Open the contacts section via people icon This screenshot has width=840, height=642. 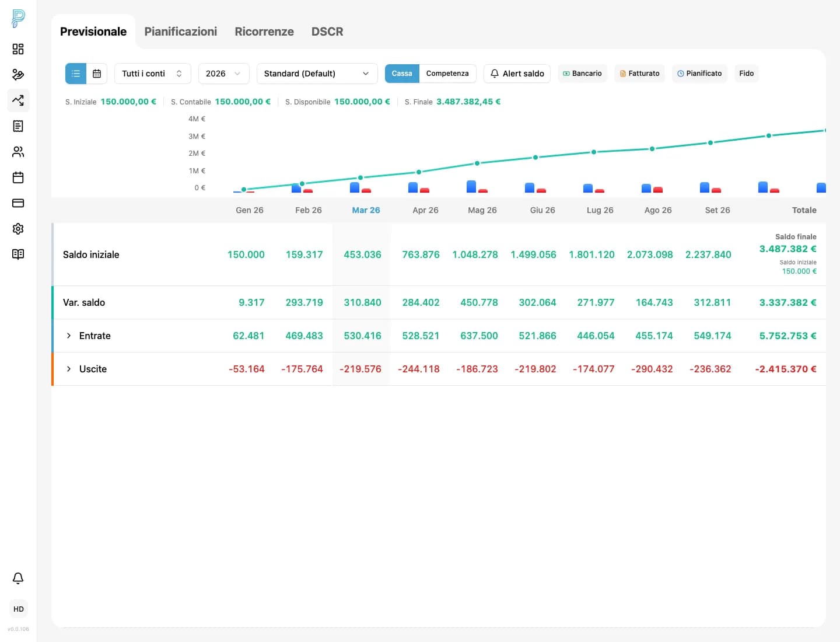(x=17, y=152)
